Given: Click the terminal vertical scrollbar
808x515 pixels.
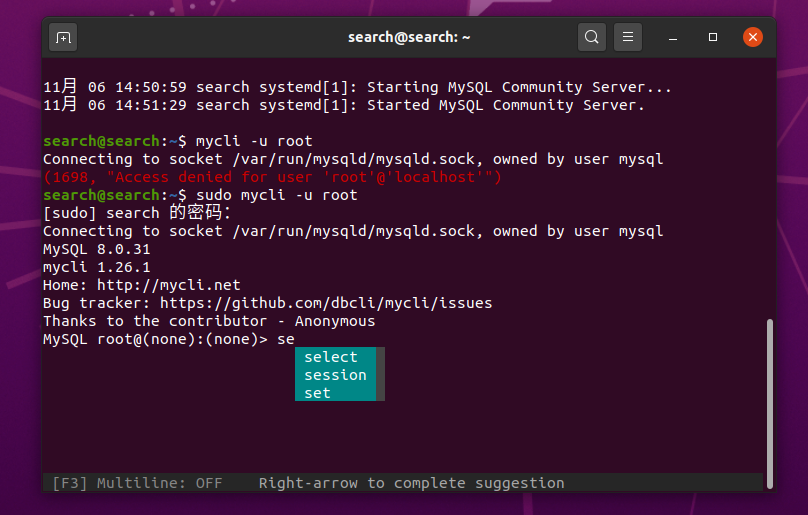Looking at the screenshot, I should coord(769,404).
